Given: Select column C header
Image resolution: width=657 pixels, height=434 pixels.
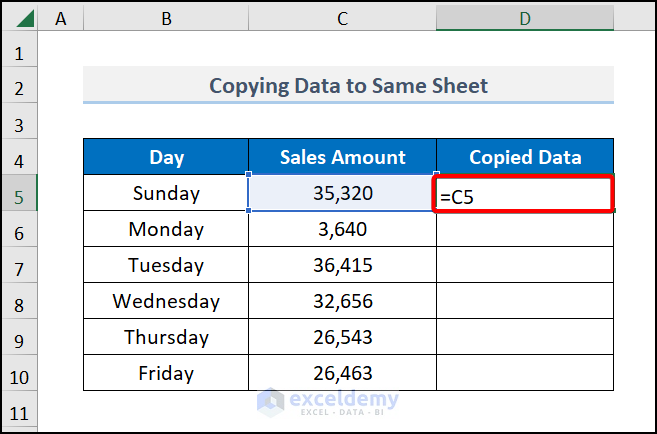Looking at the screenshot, I should 342,18.
